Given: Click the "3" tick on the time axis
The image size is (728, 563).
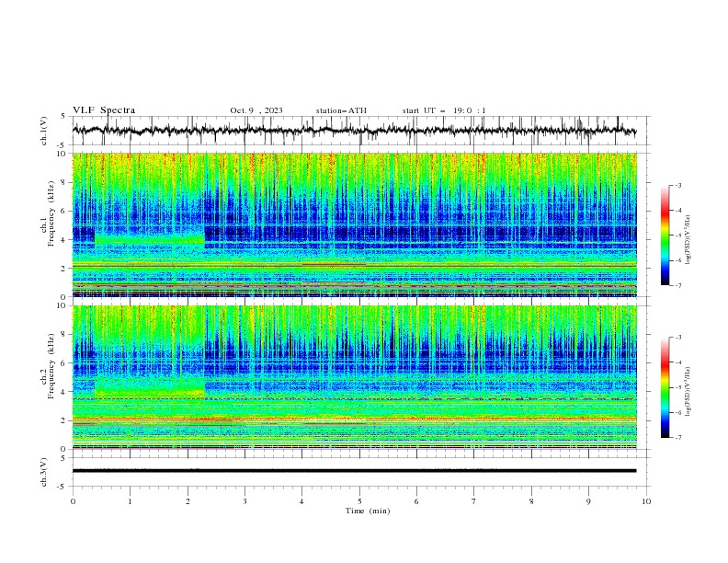Looking at the screenshot, I should [x=245, y=501].
